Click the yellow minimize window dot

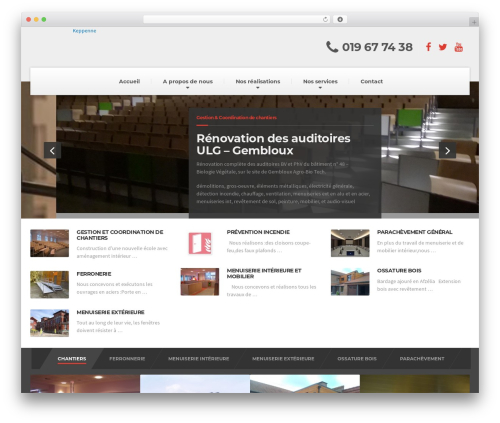point(36,19)
